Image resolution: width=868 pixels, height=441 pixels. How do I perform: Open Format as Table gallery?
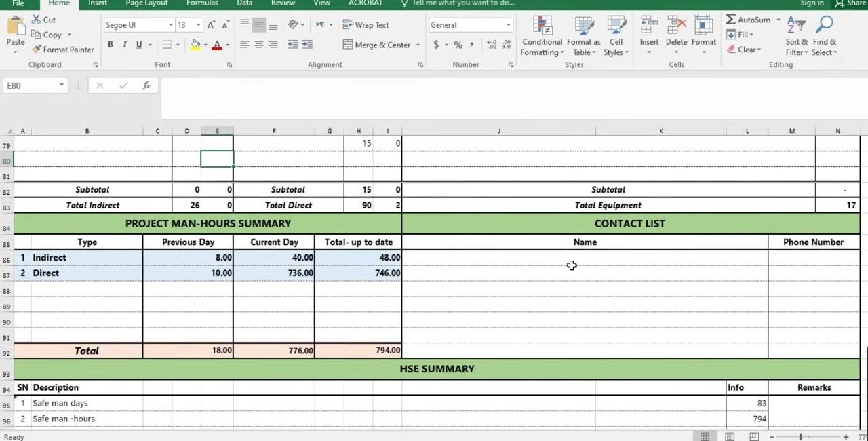[583, 36]
